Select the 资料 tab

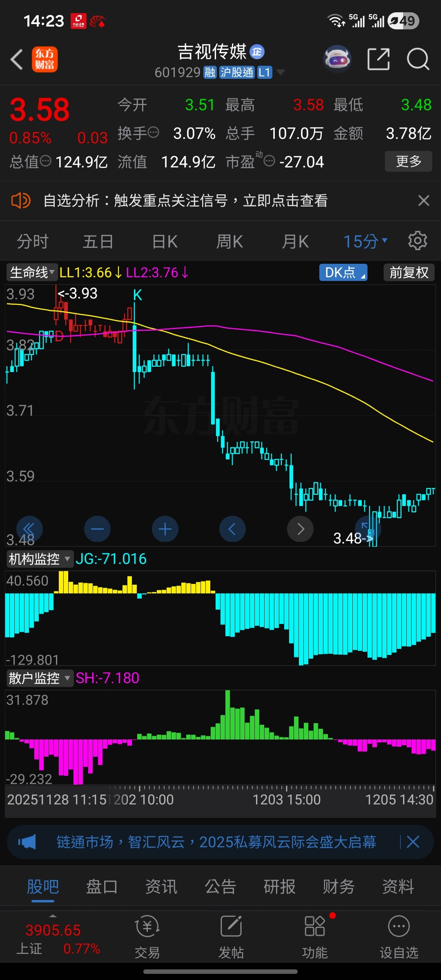tap(398, 887)
